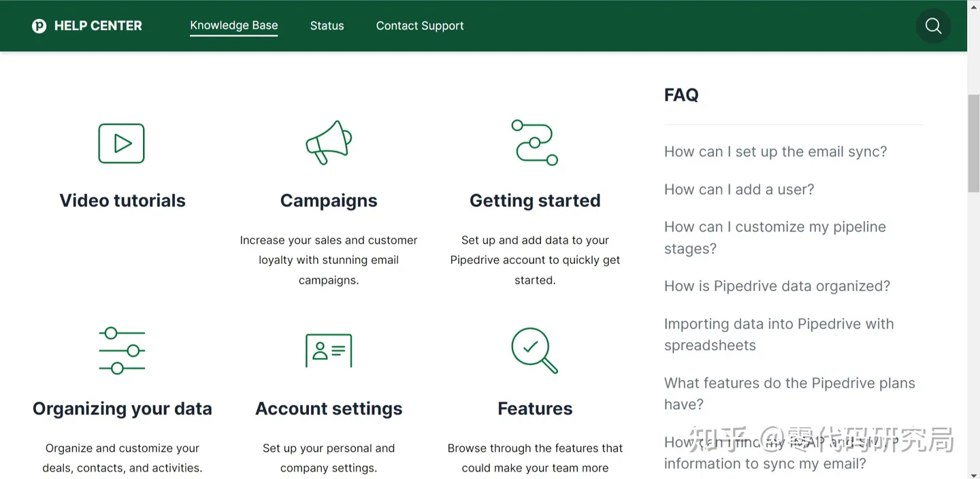The height and width of the screenshot is (479, 980).
Task: Click the page vertical scrollbar thumb
Action: pos(974,144)
